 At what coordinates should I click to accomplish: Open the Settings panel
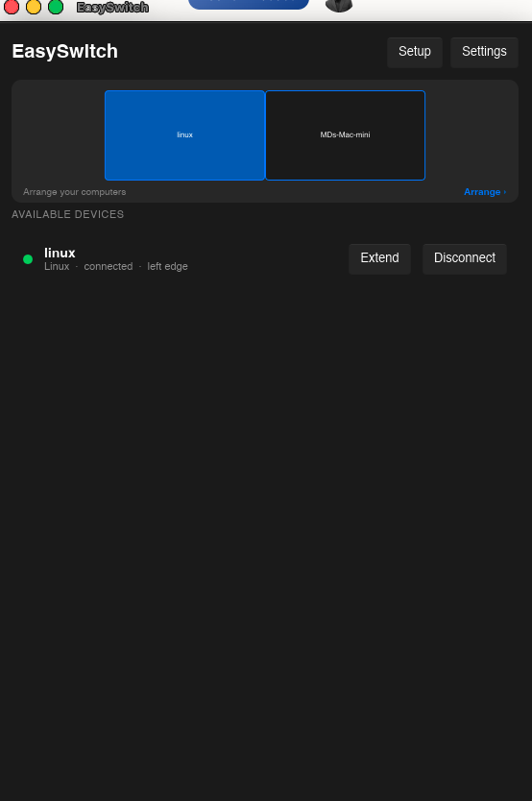pos(484,52)
